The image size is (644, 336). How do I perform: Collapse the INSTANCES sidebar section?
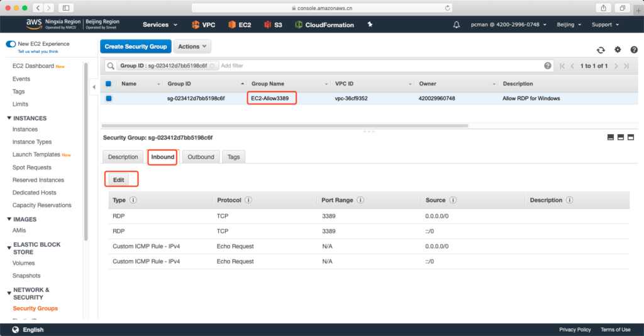point(9,118)
